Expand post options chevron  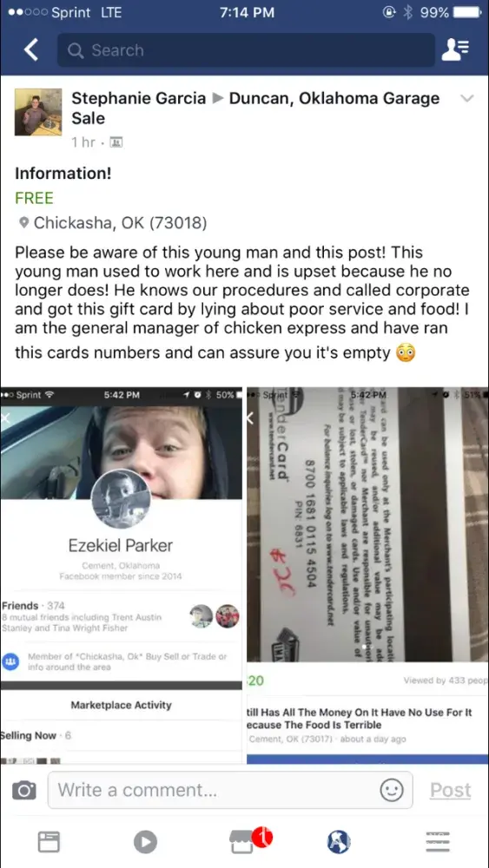[467, 99]
